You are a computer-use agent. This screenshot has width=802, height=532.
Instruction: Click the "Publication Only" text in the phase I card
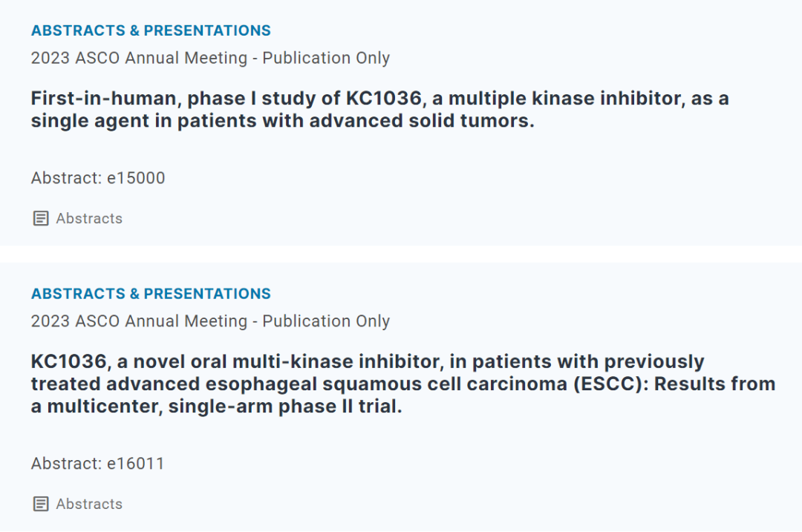click(x=326, y=58)
